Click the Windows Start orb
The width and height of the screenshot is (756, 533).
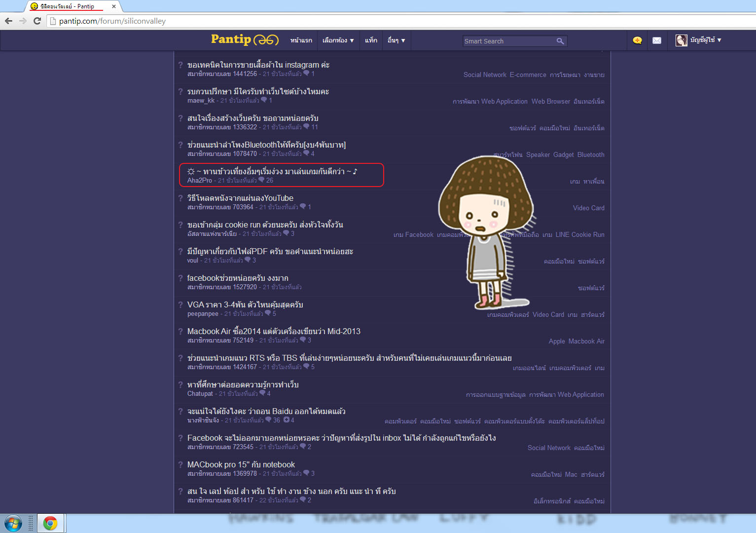click(13, 523)
